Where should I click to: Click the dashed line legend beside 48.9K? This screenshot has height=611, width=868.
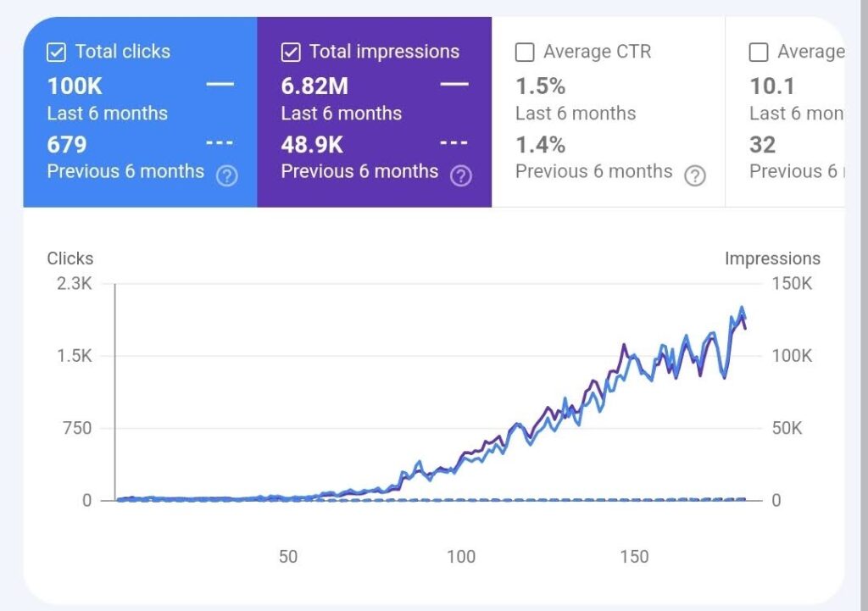pos(454,143)
